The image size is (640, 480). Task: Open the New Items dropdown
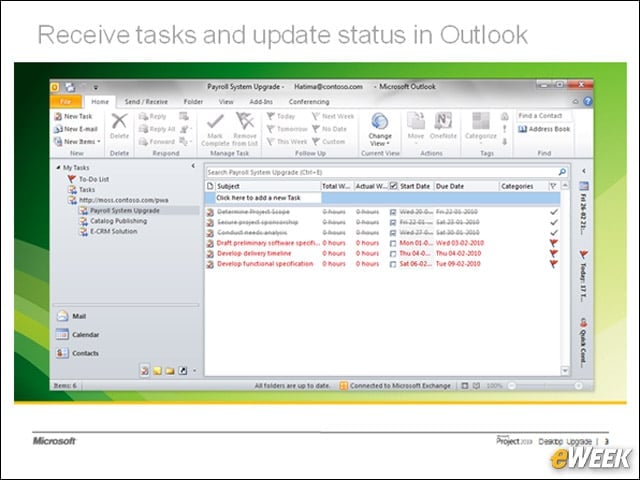pos(78,142)
